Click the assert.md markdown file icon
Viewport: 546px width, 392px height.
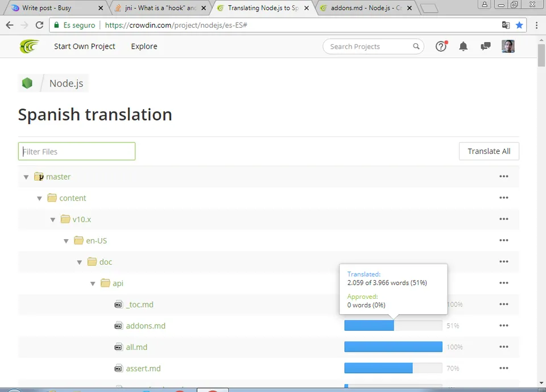click(118, 368)
